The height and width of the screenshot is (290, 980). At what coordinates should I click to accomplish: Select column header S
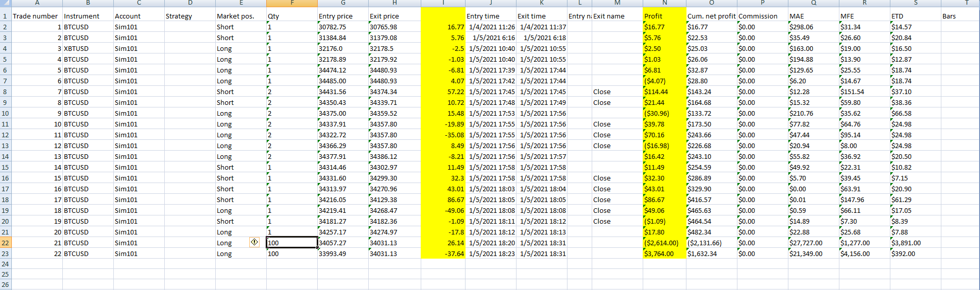915,3
